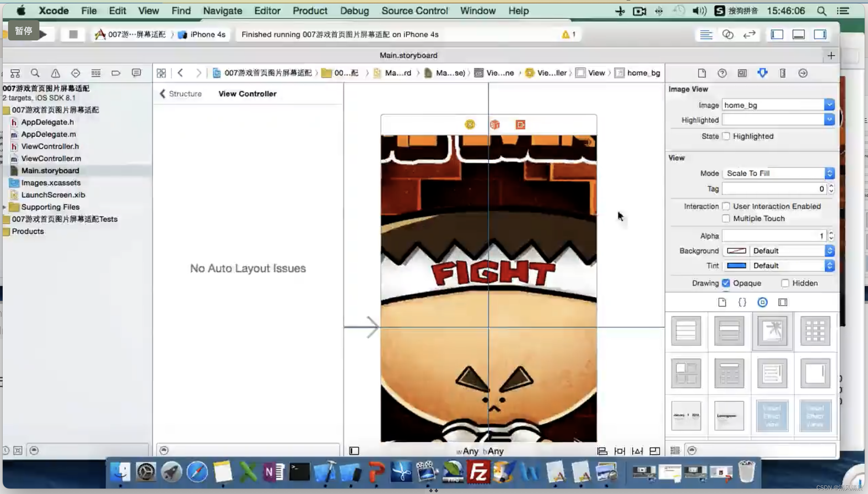
Task: Show the Size inspector ruler icon
Action: (x=782, y=73)
